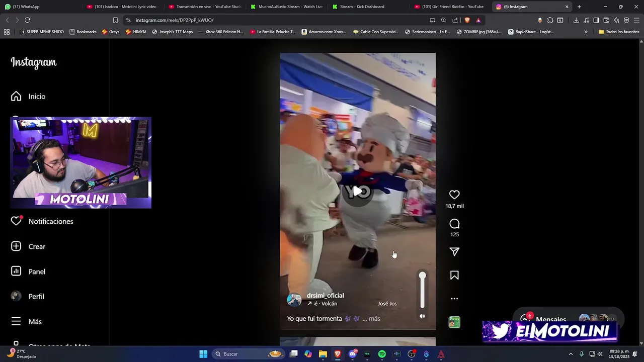Show hidden system tray icons
The image size is (644, 362).
pos(571,354)
